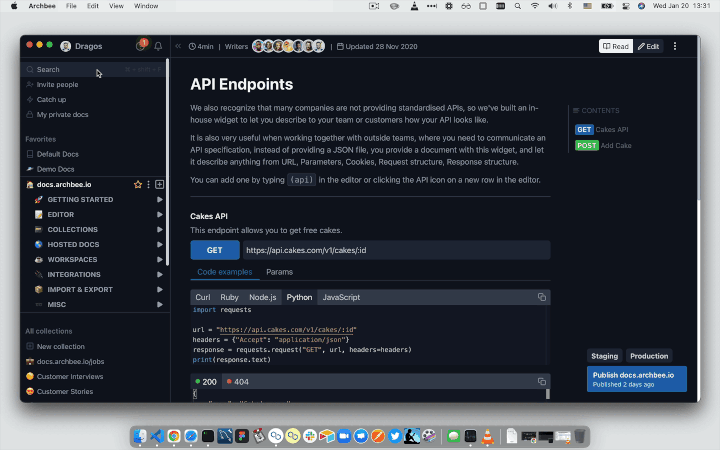Expand the HOSTED DOCS section
This screenshot has width=720, height=450.
(159, 244)
